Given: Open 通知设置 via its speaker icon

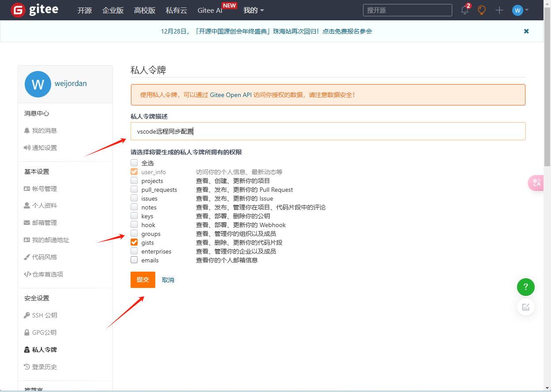Looking at the screenshot, I should click(27, 148).
